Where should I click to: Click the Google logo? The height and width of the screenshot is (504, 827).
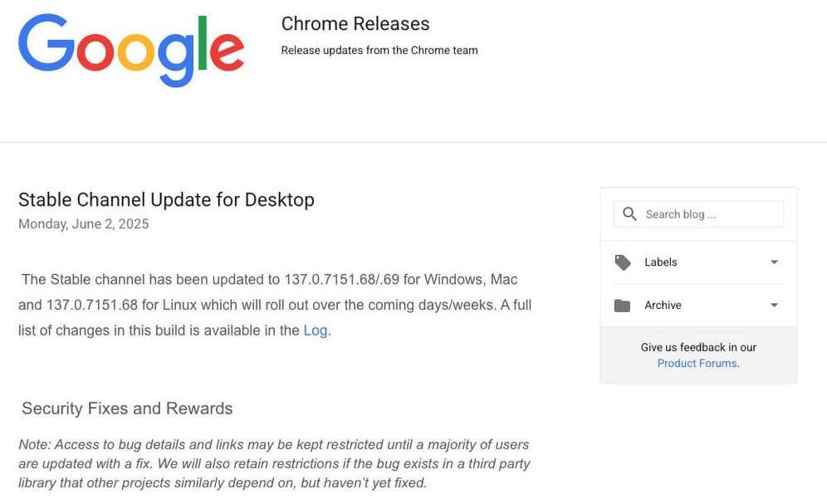[130, 48]
